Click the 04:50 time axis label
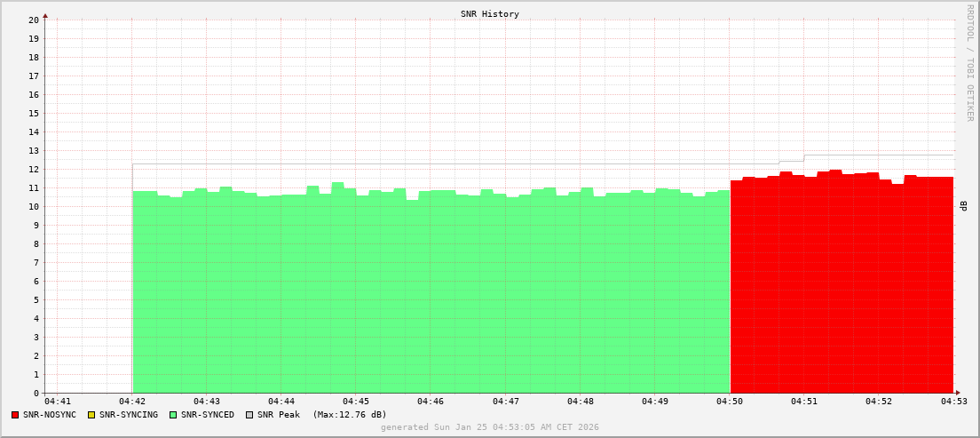The width and height of the screenshot is (980, 438). coord(730,402)
